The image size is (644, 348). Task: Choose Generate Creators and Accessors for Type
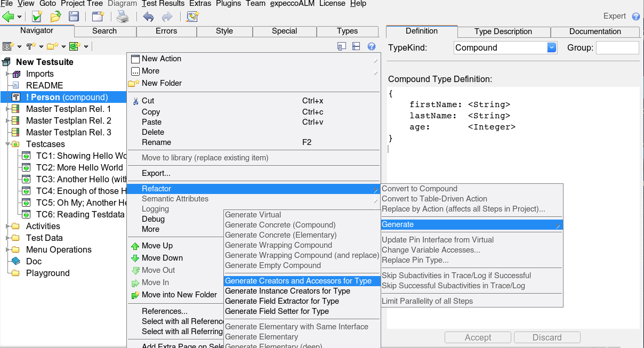tap(298, 281)
